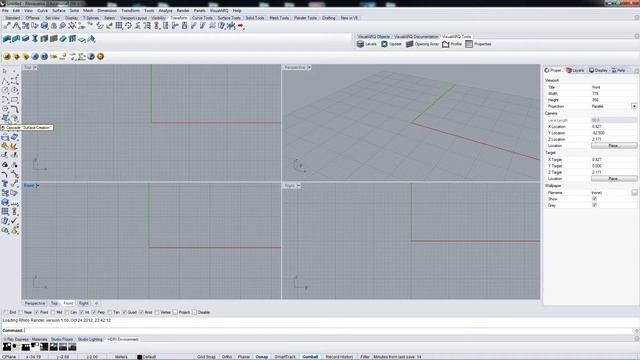
Task: Toggle Ortho mode in status bar
Action: point(227,357)
